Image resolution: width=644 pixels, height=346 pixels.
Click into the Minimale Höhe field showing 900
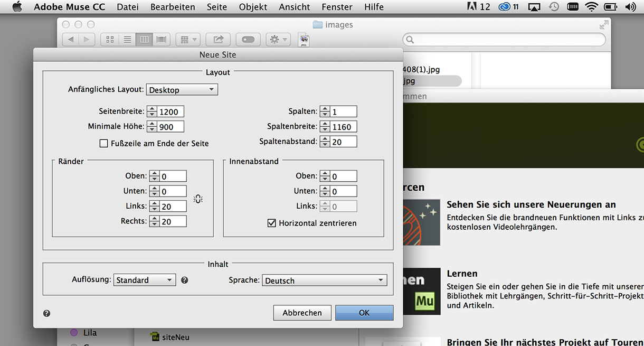[x=171, y=126]
